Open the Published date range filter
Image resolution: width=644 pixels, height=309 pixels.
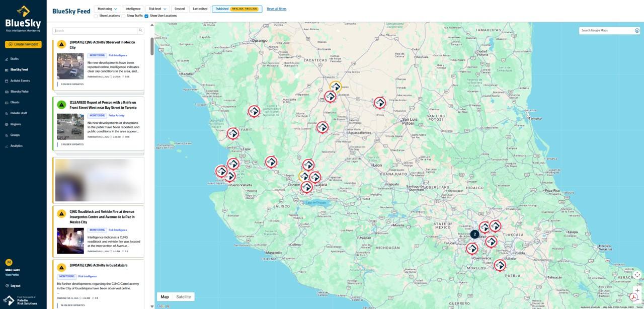click(x=237, y=9)
